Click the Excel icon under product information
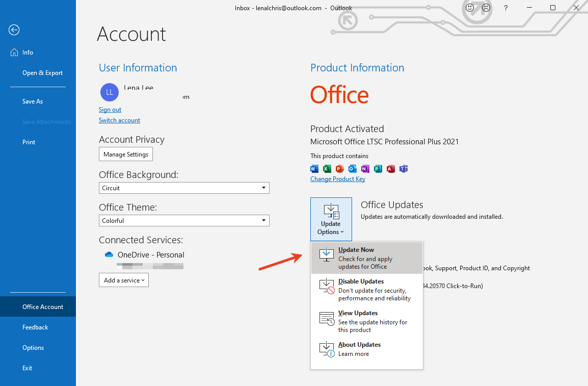 point(327,169)
